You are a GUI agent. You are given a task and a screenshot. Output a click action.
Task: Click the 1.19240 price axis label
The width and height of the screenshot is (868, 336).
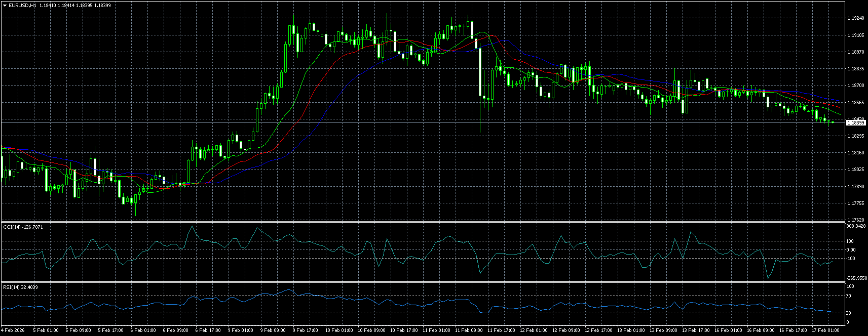tap(855, 18)
